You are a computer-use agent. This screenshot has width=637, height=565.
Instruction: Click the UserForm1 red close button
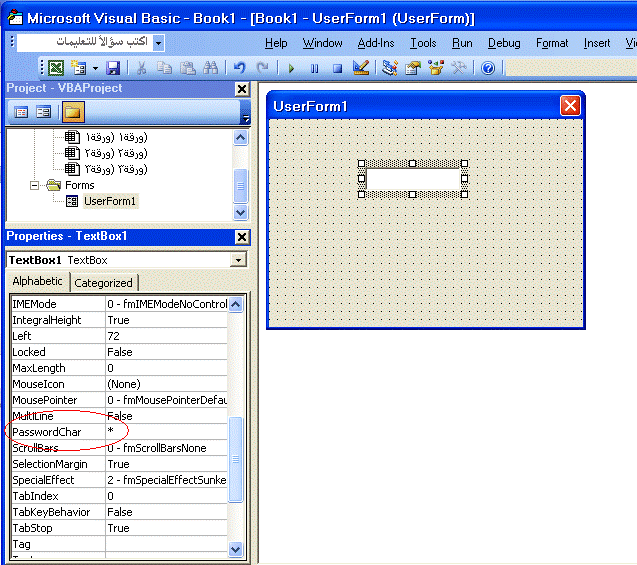click(570, 106)
